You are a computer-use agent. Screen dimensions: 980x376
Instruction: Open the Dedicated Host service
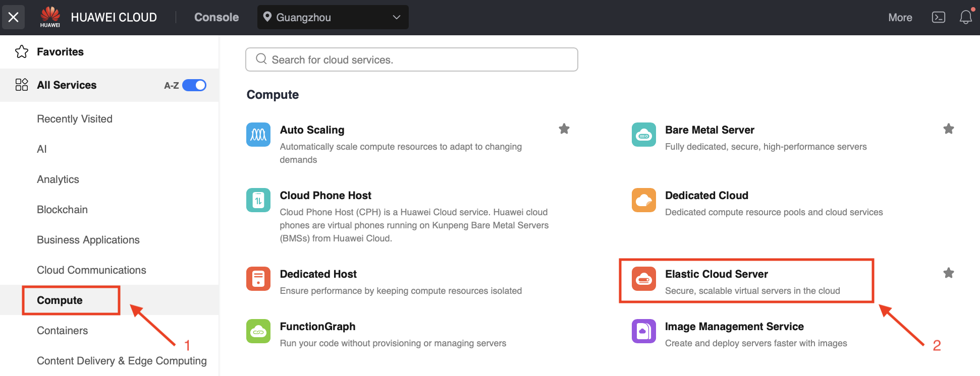(x=318, y=274)
